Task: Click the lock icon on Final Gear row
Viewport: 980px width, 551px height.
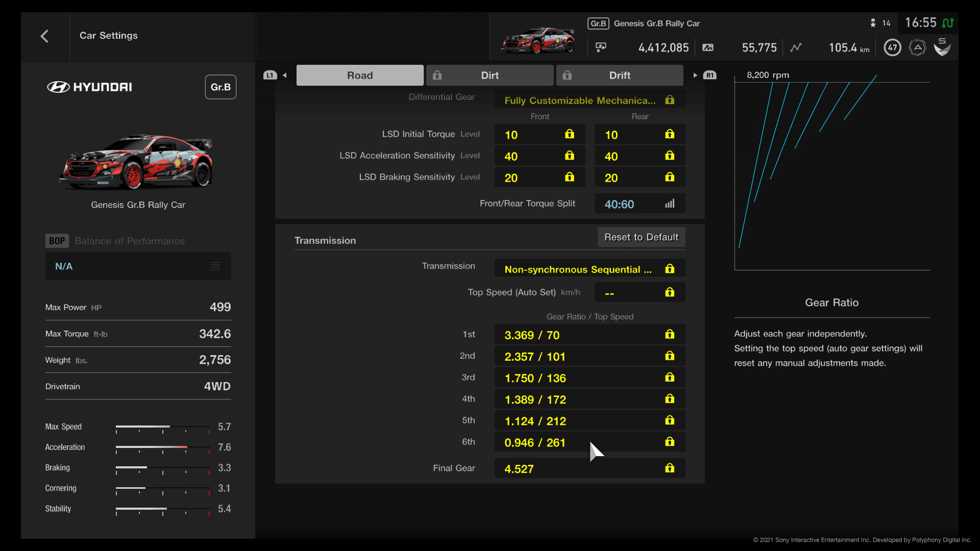Action: [x=670, y=468]
